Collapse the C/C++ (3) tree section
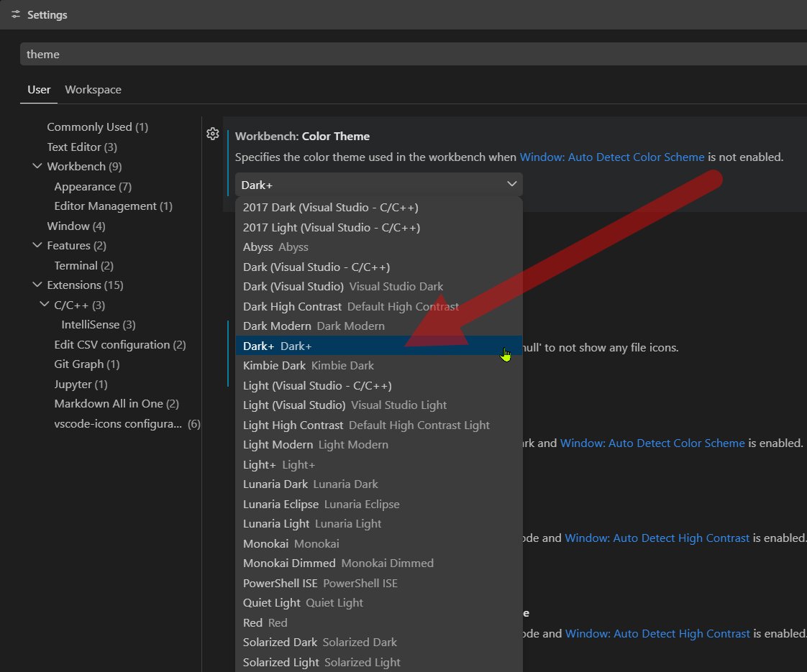This screenshot has height=672, width=807. 45,305
